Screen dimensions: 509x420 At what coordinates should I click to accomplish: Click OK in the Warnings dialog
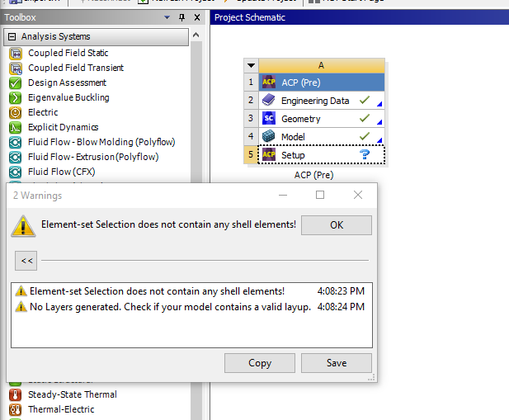(x=337, y=225)
